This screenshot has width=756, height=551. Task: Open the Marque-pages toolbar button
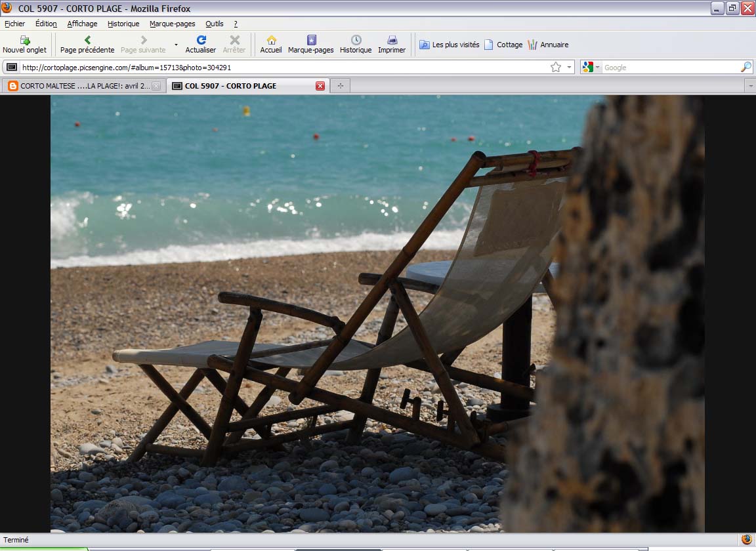311,45
